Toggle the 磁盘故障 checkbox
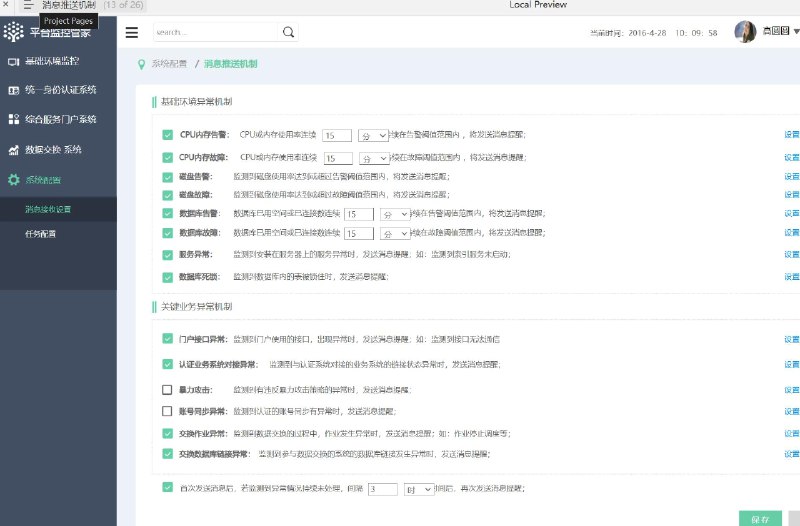This screenshot has width=800, height=526. tap(167, 195)
